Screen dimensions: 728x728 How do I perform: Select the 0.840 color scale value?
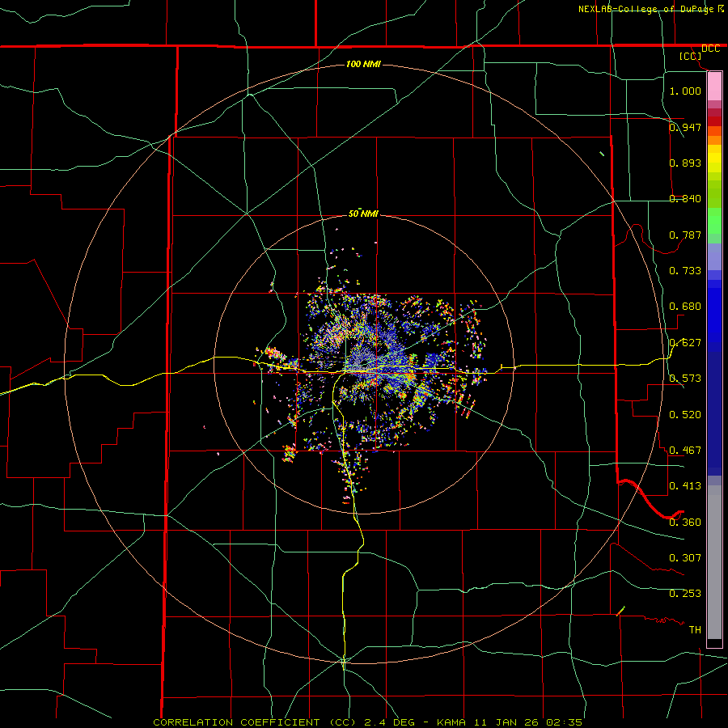685,199
